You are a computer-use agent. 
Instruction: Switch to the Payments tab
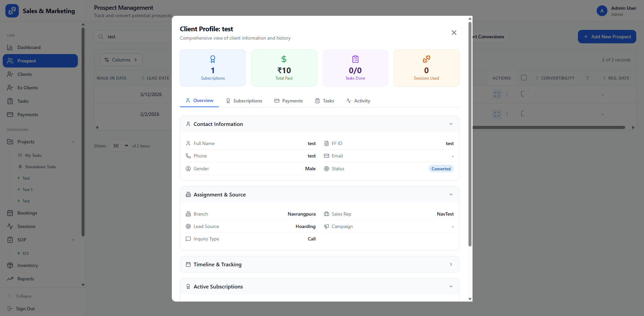(x=289, y=101)
